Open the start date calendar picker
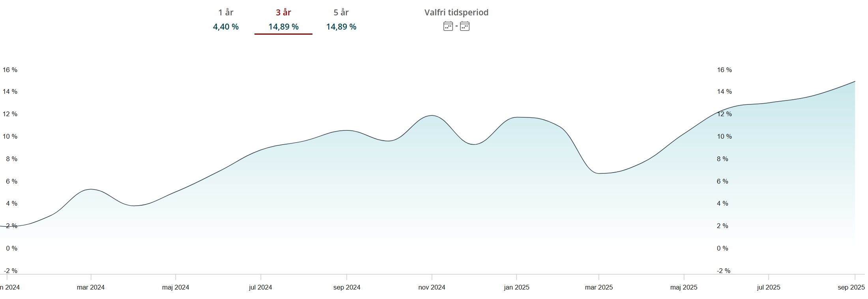 pyautogui.click(x=448, y=26)
